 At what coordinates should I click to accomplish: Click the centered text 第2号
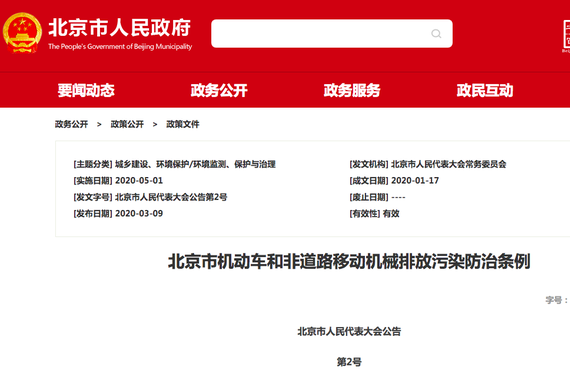pos(349,362)
